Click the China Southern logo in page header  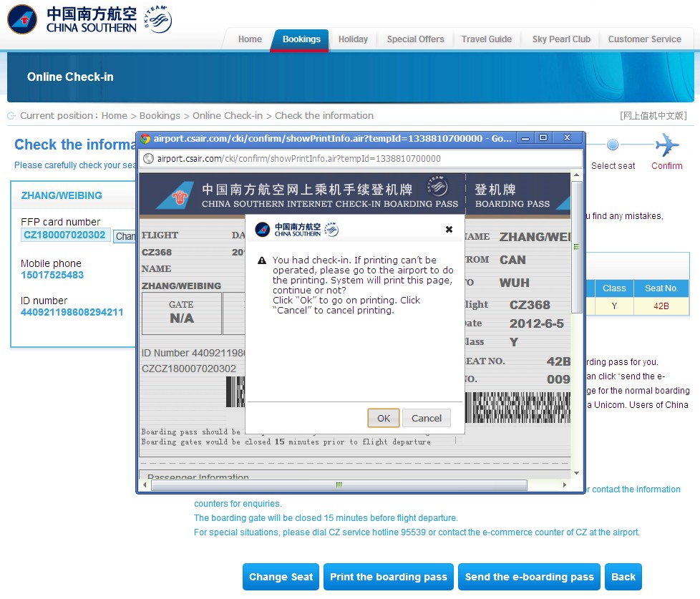[x=72, y=19]
